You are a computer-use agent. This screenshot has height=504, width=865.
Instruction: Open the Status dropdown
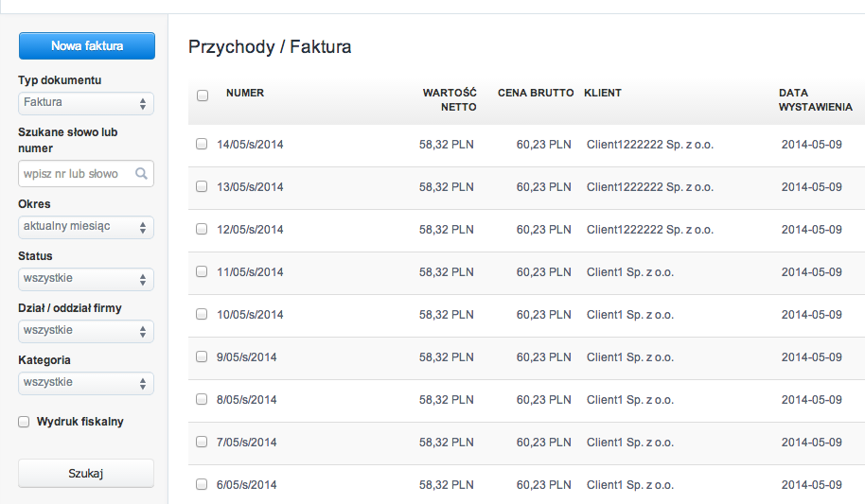pyautogui.click(x=85, y=279)
